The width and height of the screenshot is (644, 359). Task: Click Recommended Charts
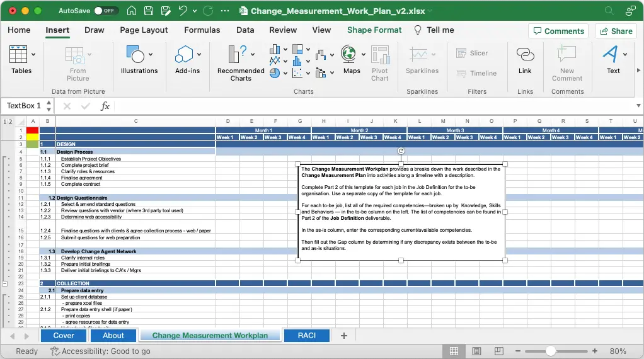click(x=241, y=63)
